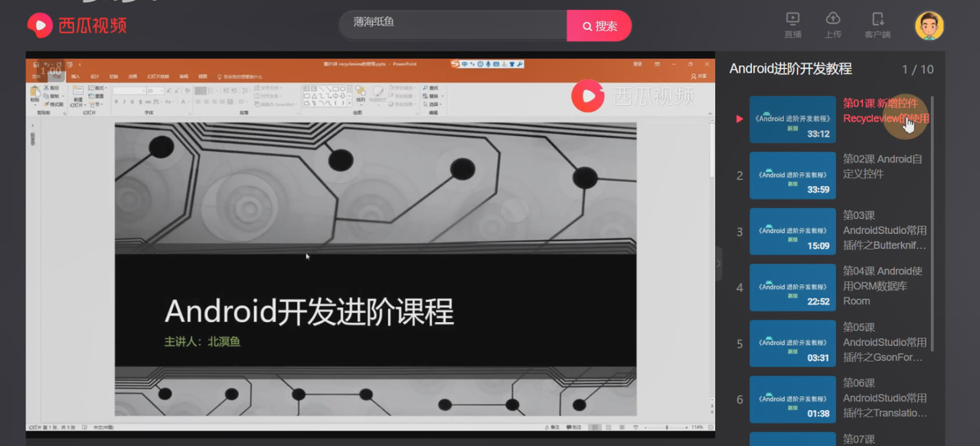
Task: Select 第02课 Android自定义控件 title
Action: coord(883,166)
